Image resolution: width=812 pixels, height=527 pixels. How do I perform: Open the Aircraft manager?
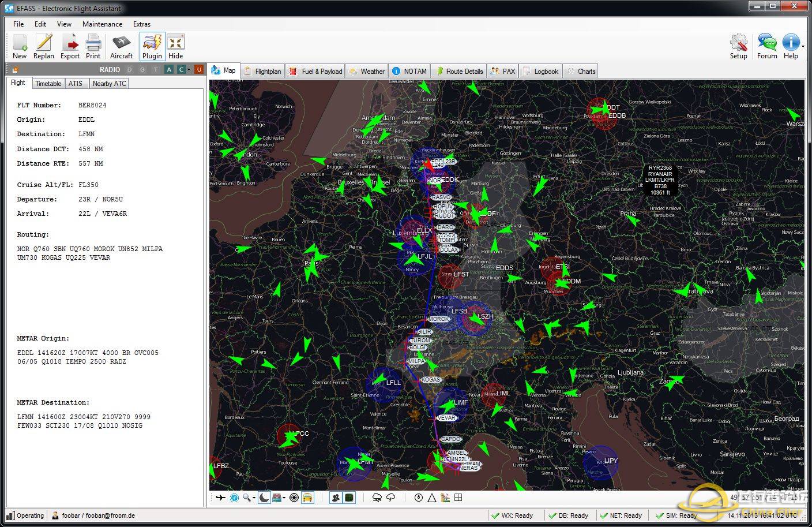(121, 46)
